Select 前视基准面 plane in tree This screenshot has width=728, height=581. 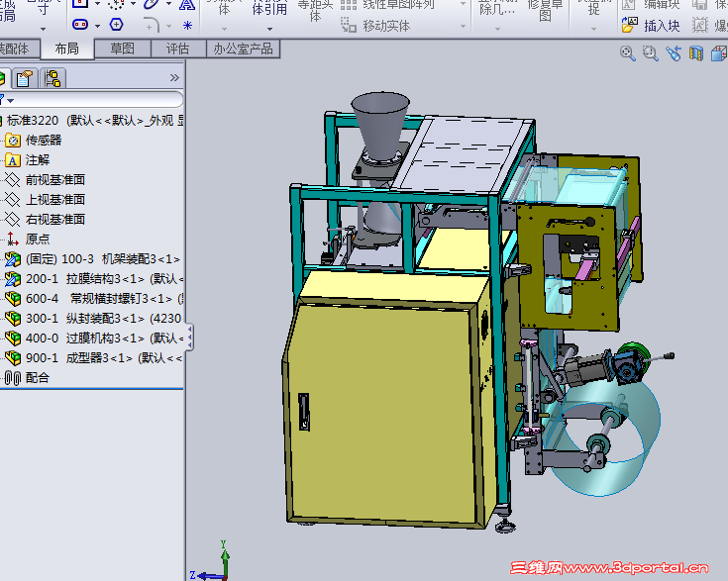coord(45,179)
